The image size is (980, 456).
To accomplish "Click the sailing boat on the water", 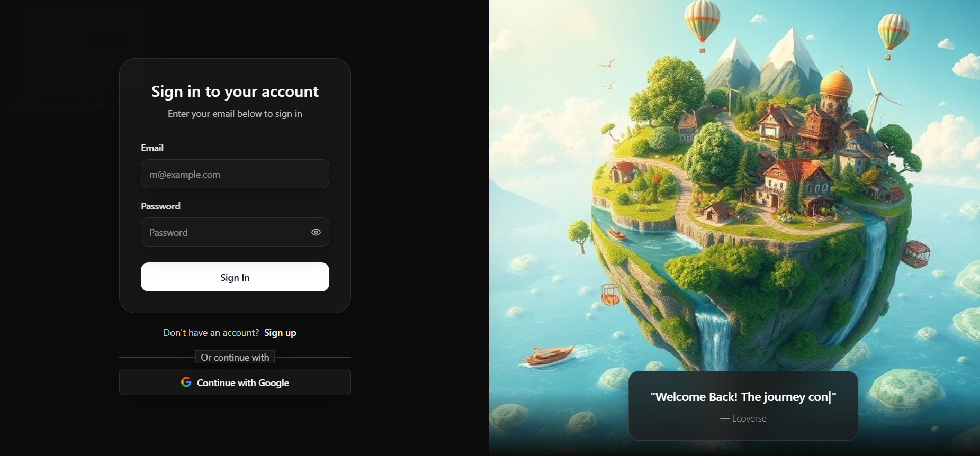I will [549, 355].
